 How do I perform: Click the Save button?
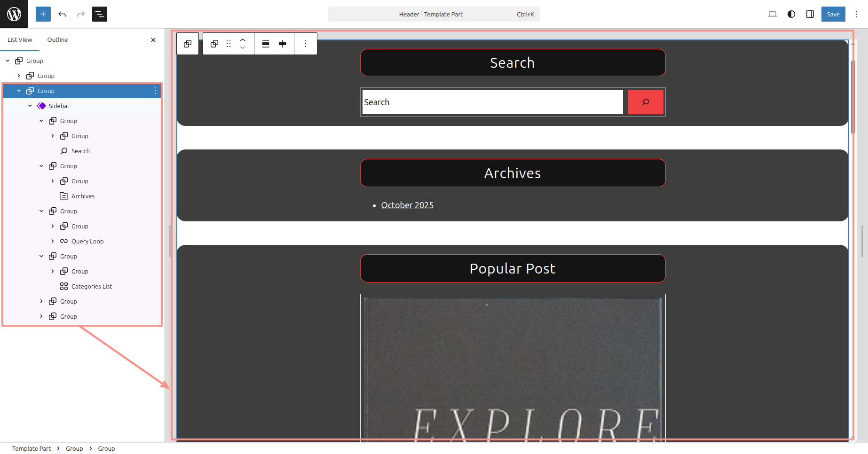833,14
